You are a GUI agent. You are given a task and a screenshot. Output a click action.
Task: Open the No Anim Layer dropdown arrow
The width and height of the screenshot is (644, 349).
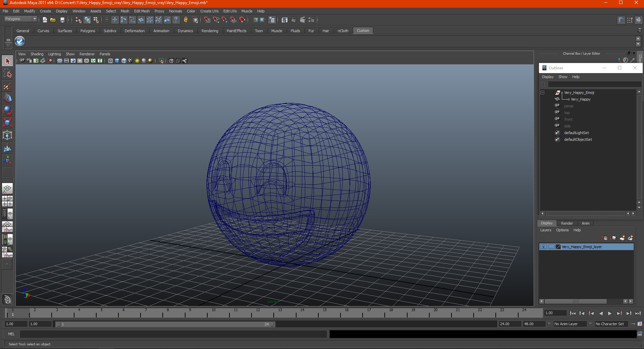[549, 324]
